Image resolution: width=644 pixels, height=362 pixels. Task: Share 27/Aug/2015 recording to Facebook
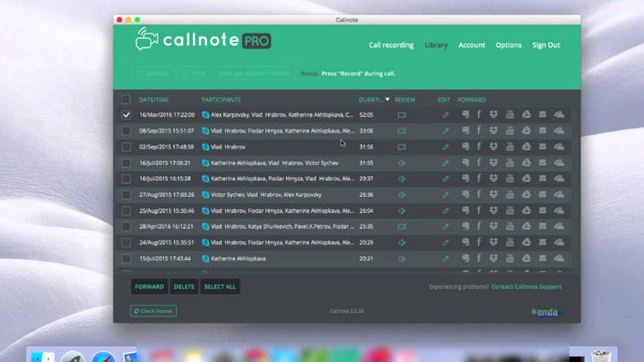[x=479, y=195]
